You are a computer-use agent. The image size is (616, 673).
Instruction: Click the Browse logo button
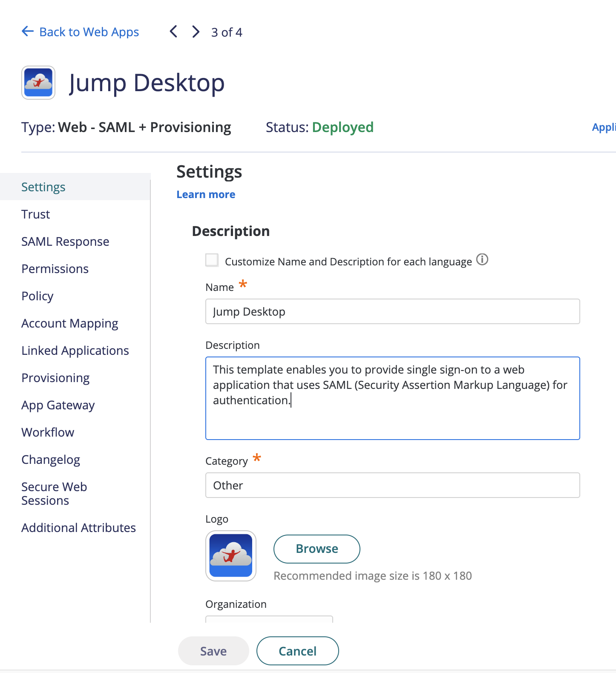[317, 549]
